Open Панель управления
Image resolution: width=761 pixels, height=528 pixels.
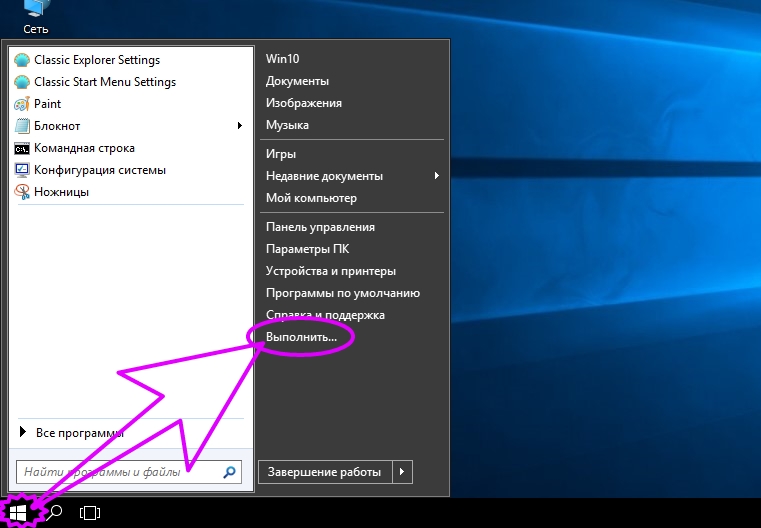point(320,227)
